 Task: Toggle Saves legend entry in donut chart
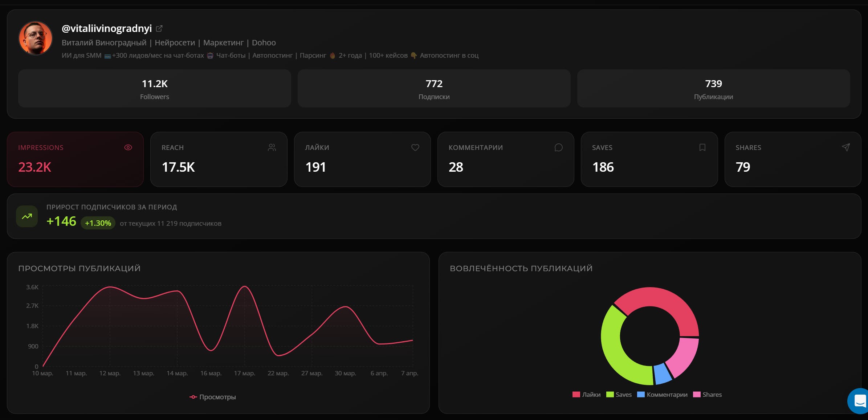(619, 395)
